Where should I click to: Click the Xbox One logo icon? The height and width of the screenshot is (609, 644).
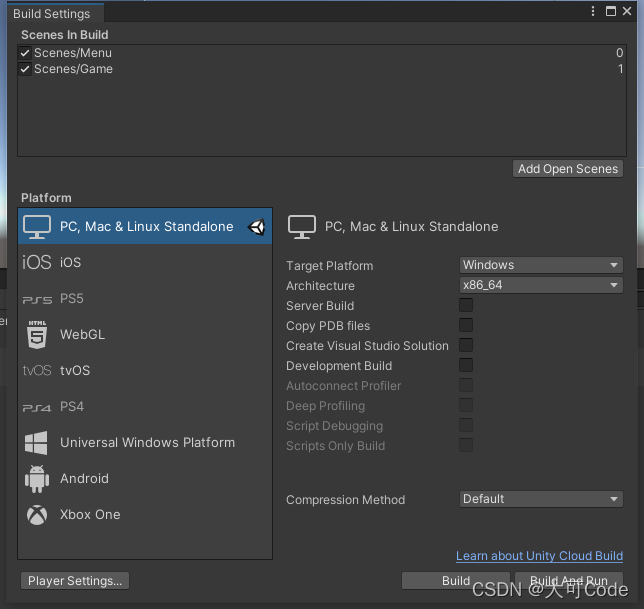[37, 515]
